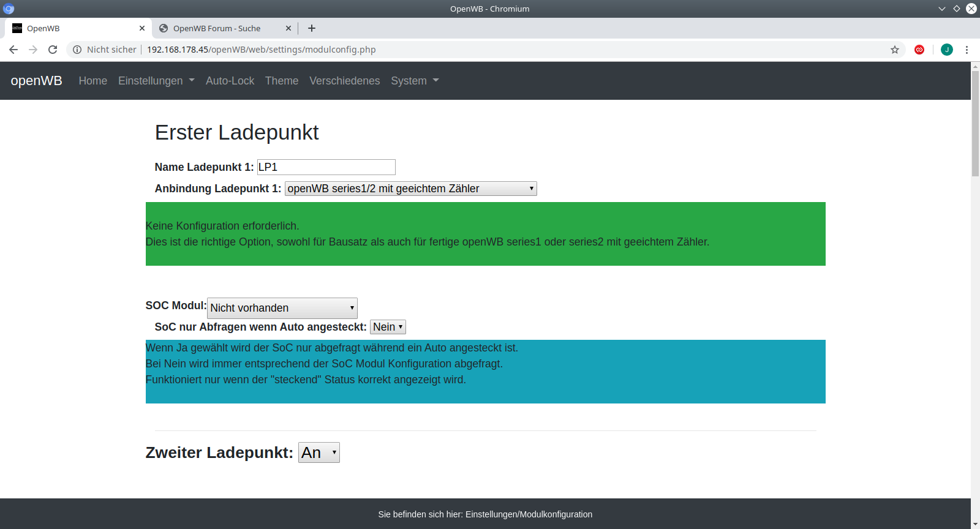The width and height of the screenshot is (980, 529).
Task: Switch to OpenWB Forum - Suche tab
Action: click(x=225, y=28)
